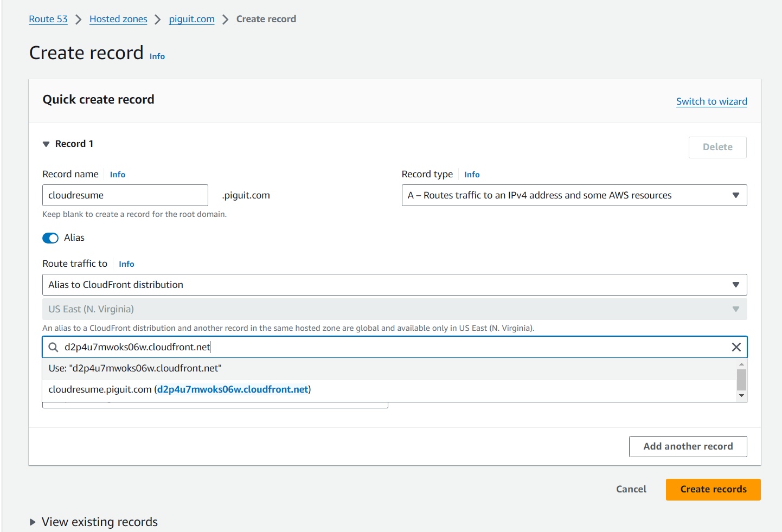Collapse the Record 1 section triangle
Viewport: 782px width, 532px height.
46,144
